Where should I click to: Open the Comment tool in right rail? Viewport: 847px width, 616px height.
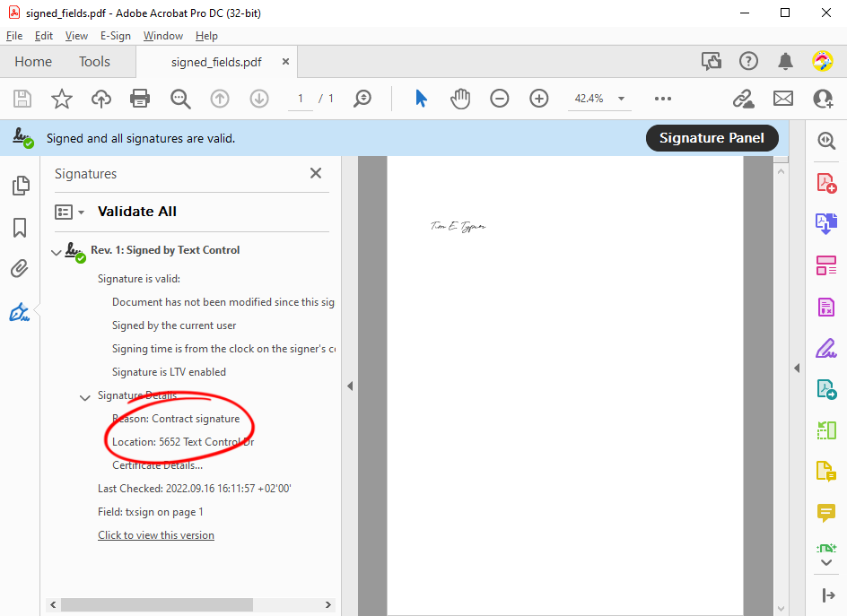(x=826, y=513)
